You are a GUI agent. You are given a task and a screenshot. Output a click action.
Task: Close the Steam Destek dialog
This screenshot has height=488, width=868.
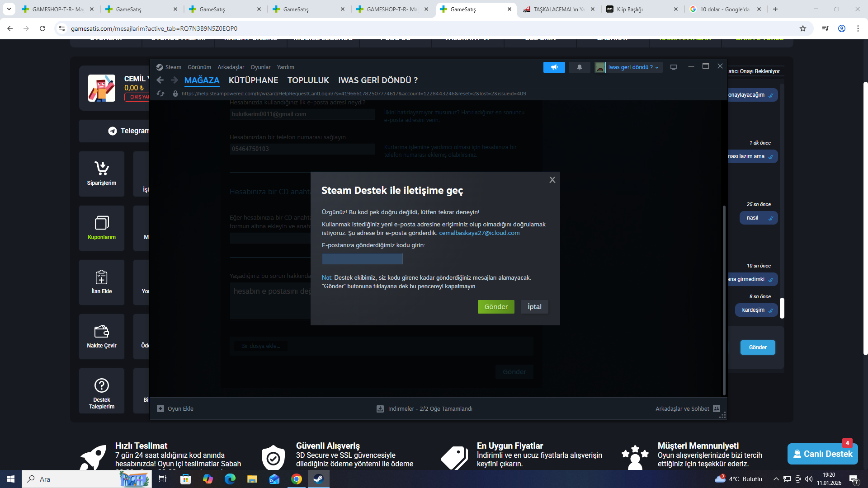(x=552, y=180)
